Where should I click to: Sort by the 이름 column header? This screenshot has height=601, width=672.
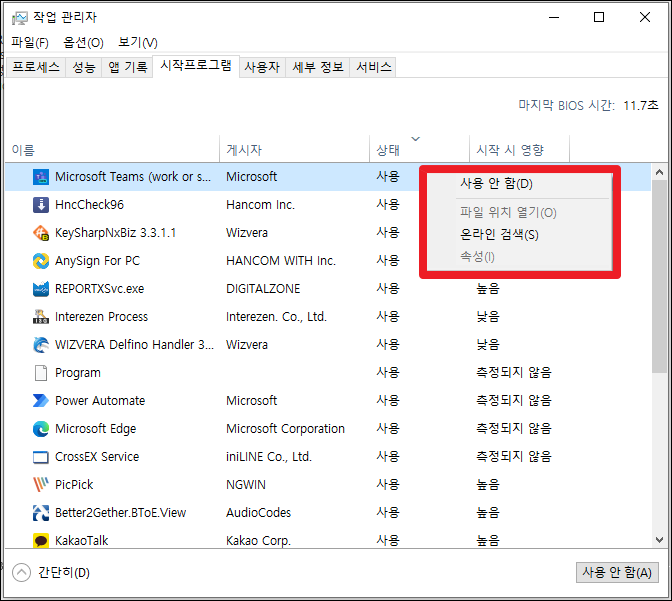click(112, 150)
